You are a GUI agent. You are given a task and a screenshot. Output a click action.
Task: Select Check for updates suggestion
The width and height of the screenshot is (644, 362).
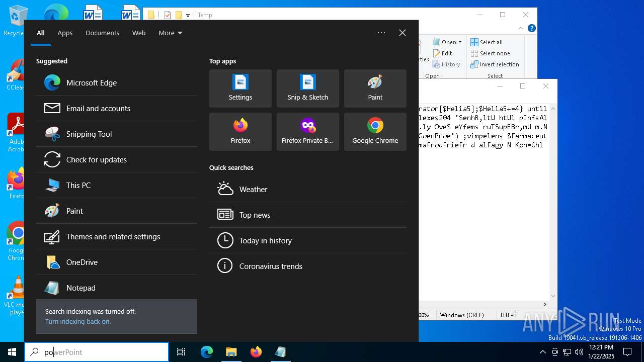point(117,159)
